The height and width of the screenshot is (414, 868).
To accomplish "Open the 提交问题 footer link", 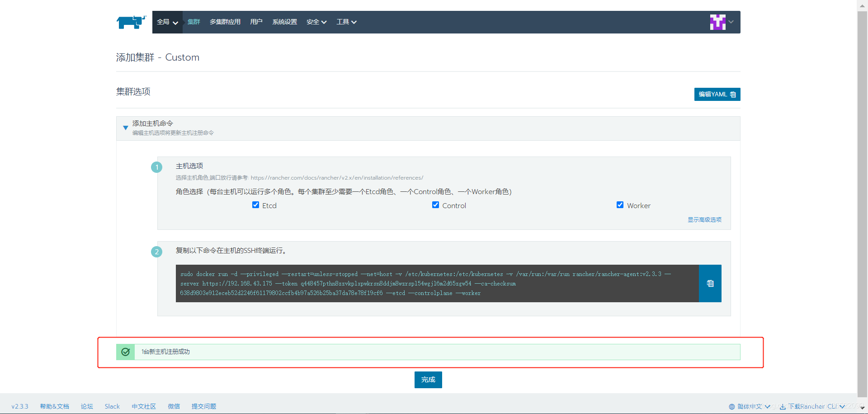I will click(x=204, y=406).
